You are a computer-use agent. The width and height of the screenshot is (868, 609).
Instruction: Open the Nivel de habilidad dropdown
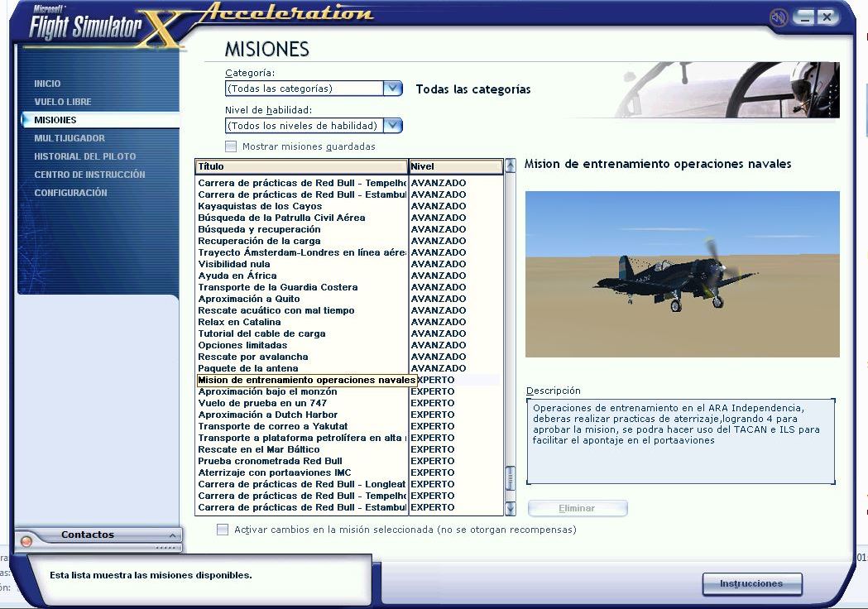tap(392, 125)
